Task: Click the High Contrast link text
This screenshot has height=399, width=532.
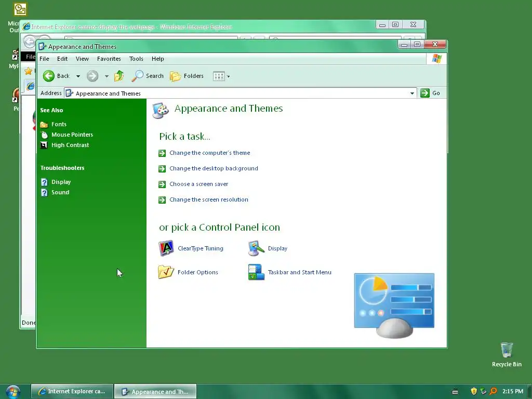Action: pos(70,145)
